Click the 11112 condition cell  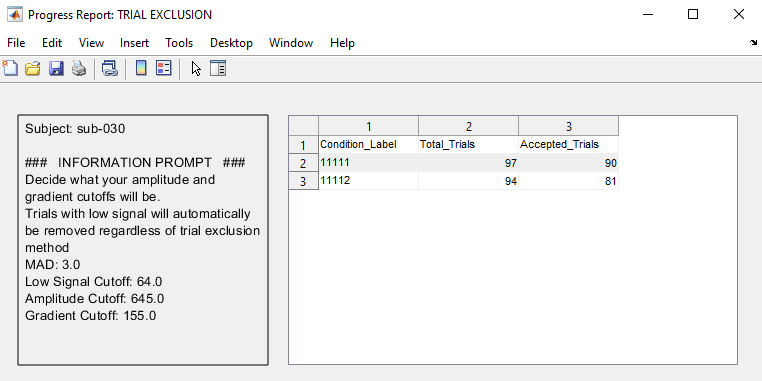368,181
